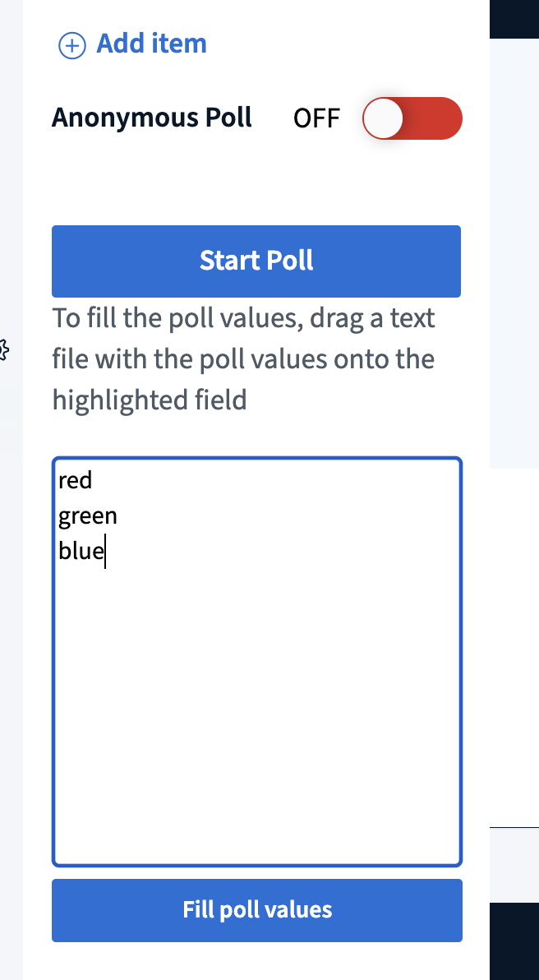Click the line containing green

coord(88,515)
